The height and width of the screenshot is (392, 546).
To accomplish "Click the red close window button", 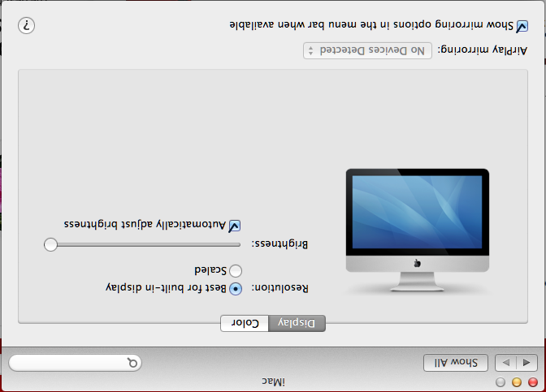I will [x=533, y=382].
